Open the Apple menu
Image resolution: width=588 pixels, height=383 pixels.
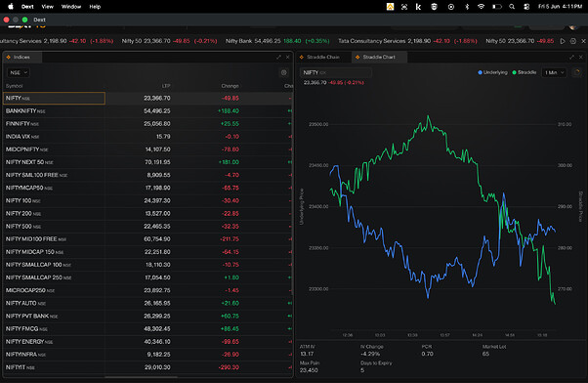tap(11, 7)
